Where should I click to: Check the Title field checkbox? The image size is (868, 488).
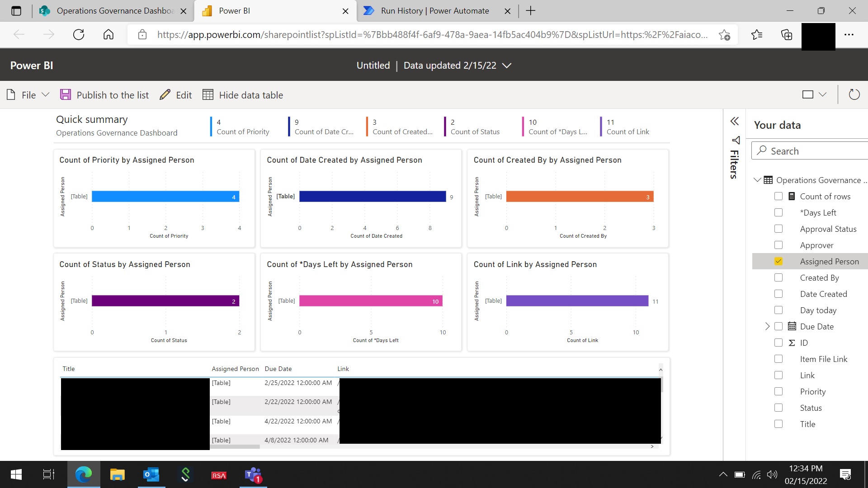click(x=778, y=424)
